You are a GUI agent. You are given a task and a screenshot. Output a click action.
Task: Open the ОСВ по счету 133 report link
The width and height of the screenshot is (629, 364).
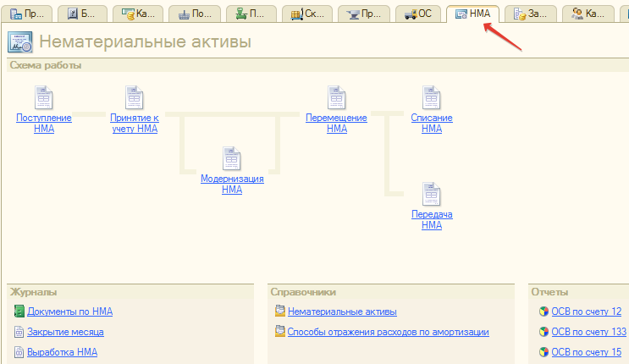(588, 332)
